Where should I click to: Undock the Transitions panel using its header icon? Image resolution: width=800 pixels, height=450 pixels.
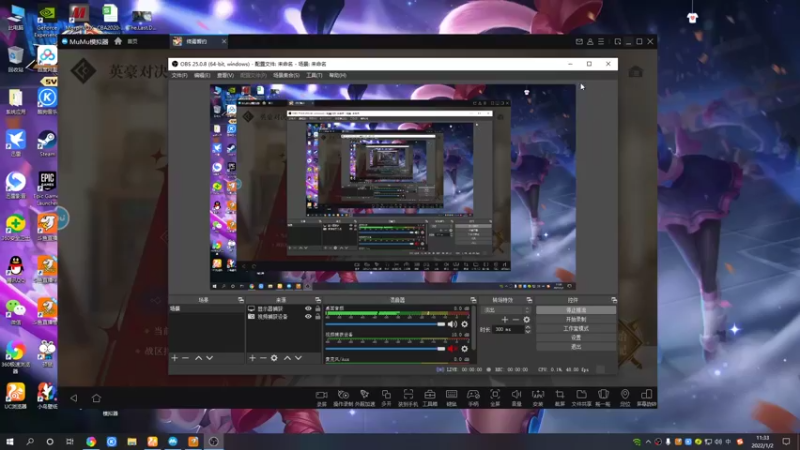pyautogui.click(x=529, y=300)
